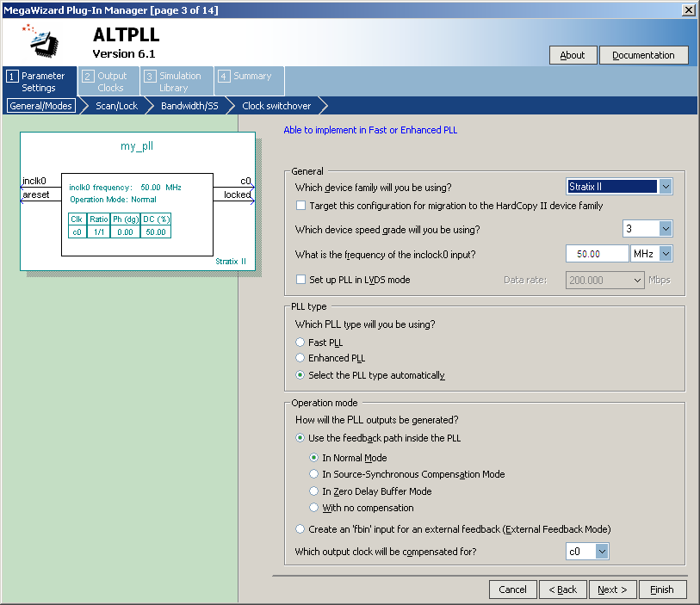Click the locked port label in diagram
The image size is (700, 605).
(237, 194)
